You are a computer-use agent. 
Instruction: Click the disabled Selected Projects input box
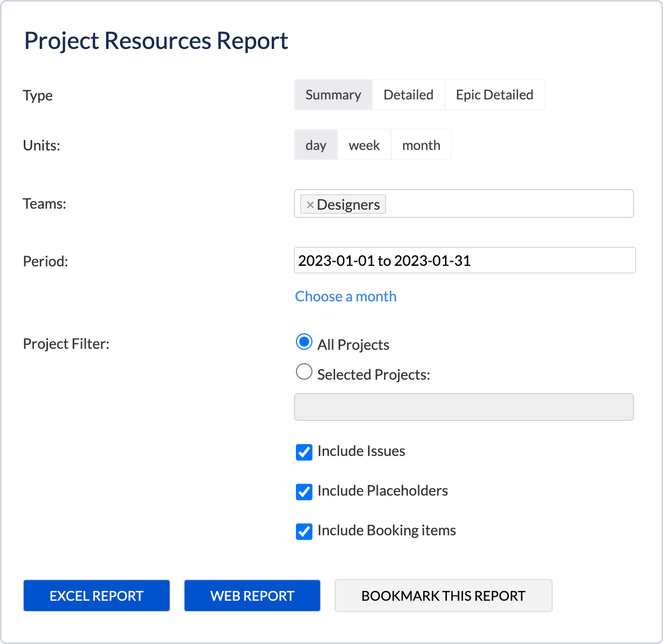coord(464,407)
